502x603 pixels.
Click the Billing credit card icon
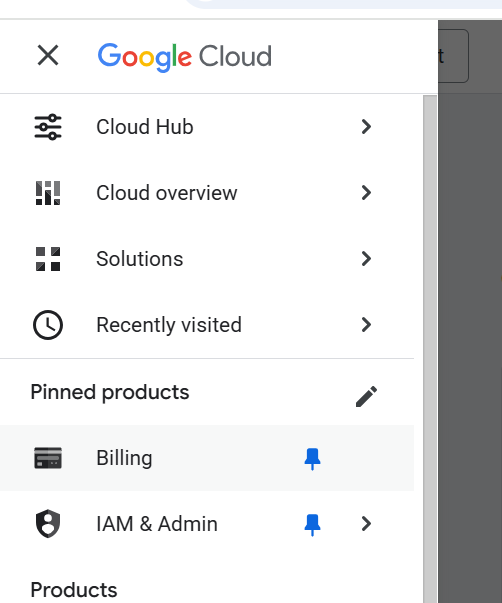[x=48, y=458]
